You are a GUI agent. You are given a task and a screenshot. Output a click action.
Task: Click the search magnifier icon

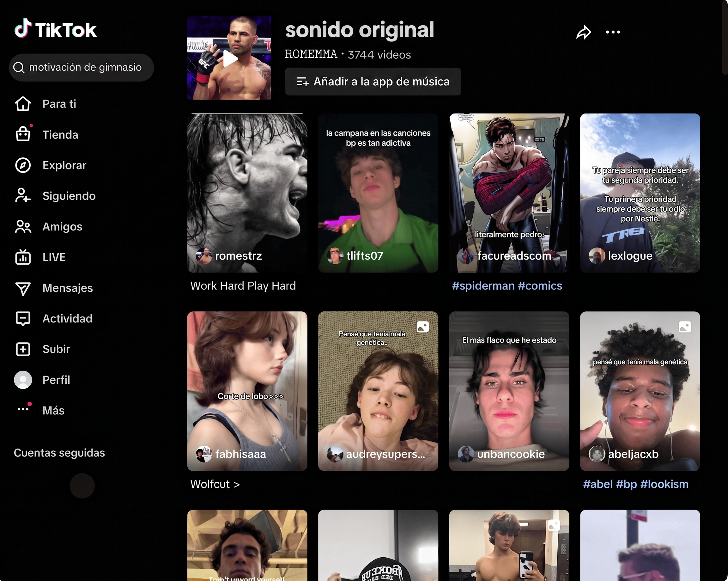(19, 68)
